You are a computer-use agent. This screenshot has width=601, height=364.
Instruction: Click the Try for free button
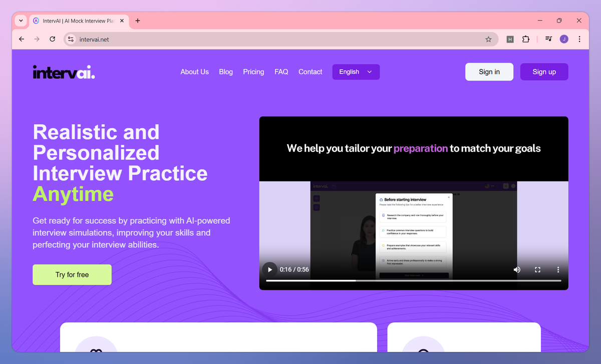[72, 274]
